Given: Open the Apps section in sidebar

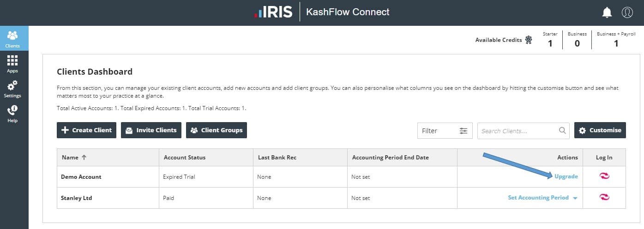Looking at the screenshot, I should point(12,64).
